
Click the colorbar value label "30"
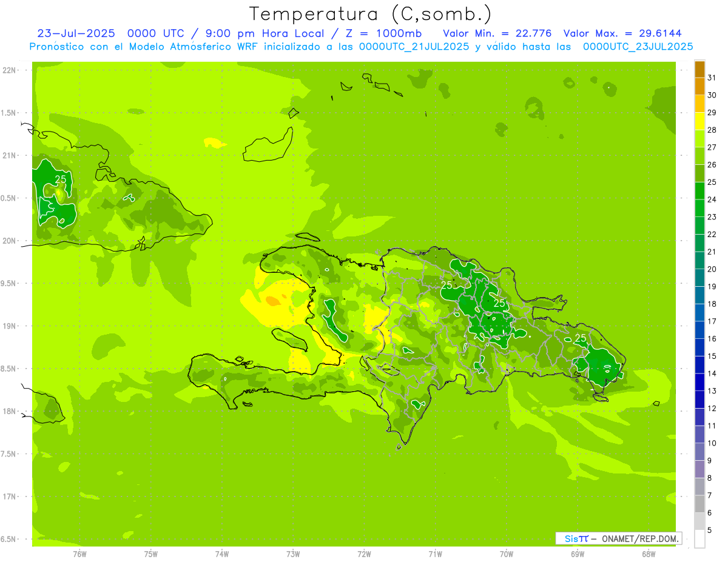click(x=712, y=95)
